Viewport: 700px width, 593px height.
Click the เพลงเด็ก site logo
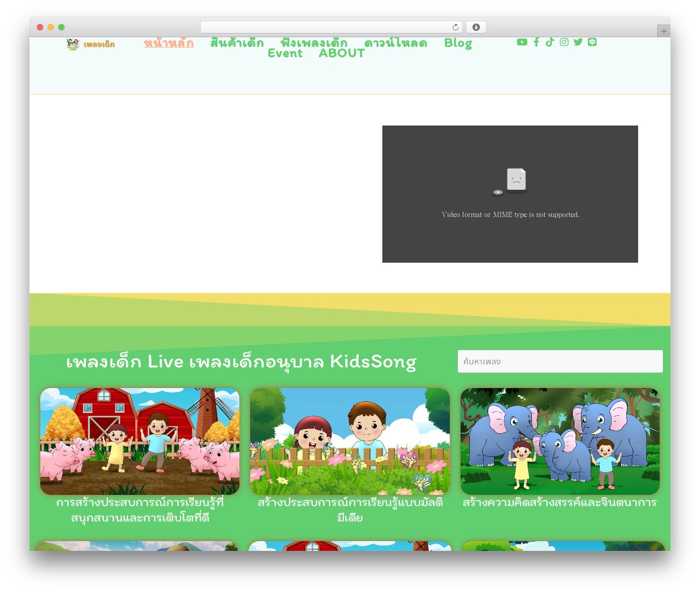[91, 44]
